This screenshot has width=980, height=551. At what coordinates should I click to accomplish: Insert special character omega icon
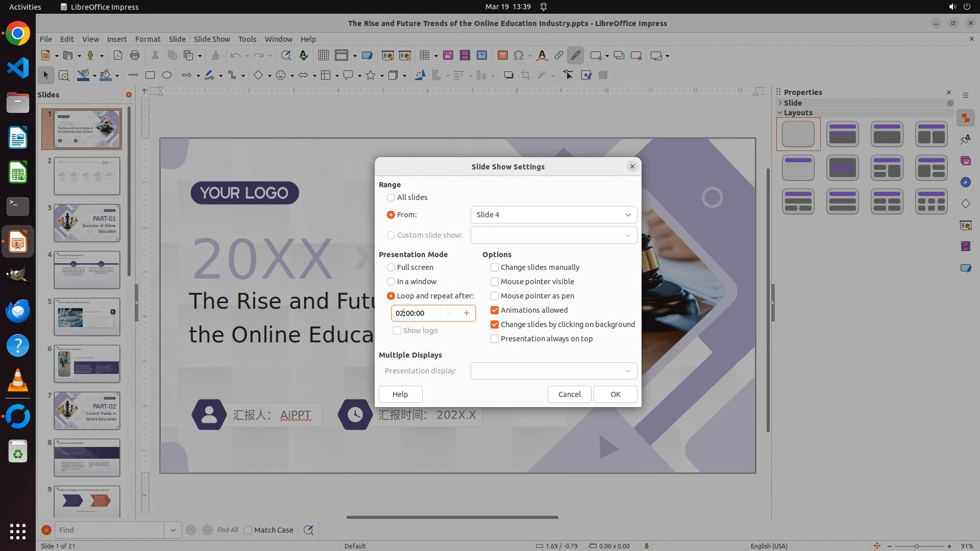click(x=519, y=56)
